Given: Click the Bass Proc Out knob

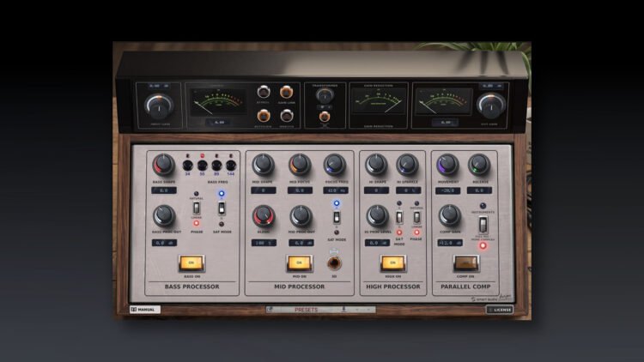Looking at the screenshot, I should (164, 216).
